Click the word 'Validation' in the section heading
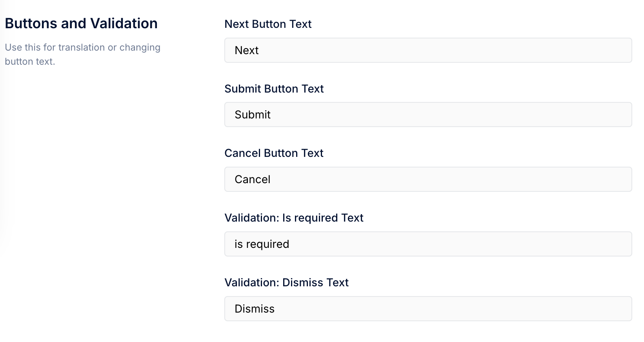Viewport: 644px width, 342px height. 123,23
